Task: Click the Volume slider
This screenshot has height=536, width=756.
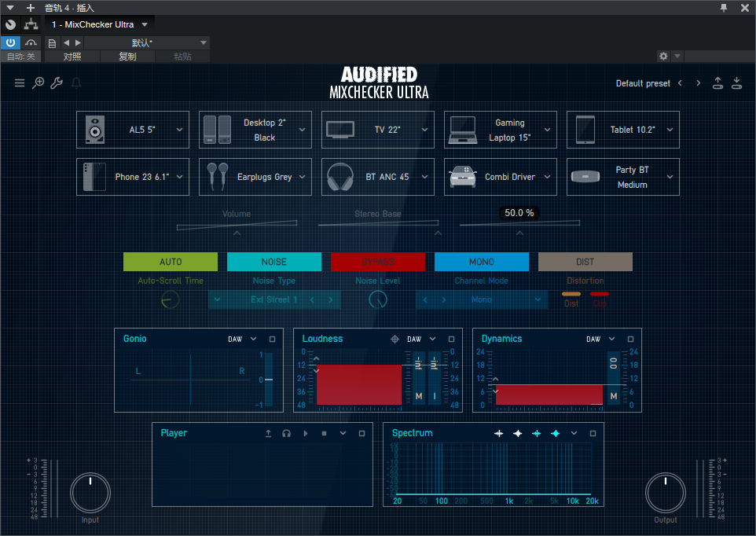Action: (x=237, y=225)
